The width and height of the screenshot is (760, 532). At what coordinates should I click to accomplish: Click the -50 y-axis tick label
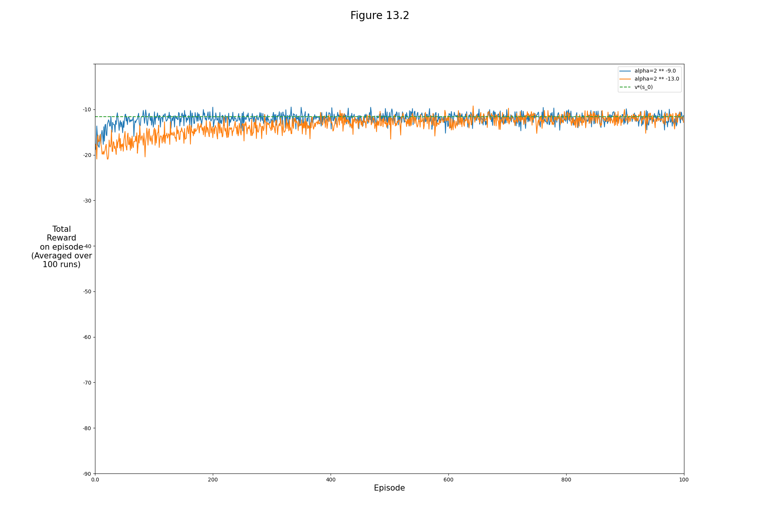pyautogui.click(x=87, y=291)
